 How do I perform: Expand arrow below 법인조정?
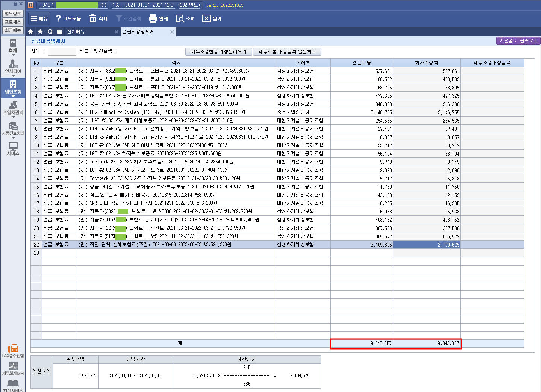[13, 97]
